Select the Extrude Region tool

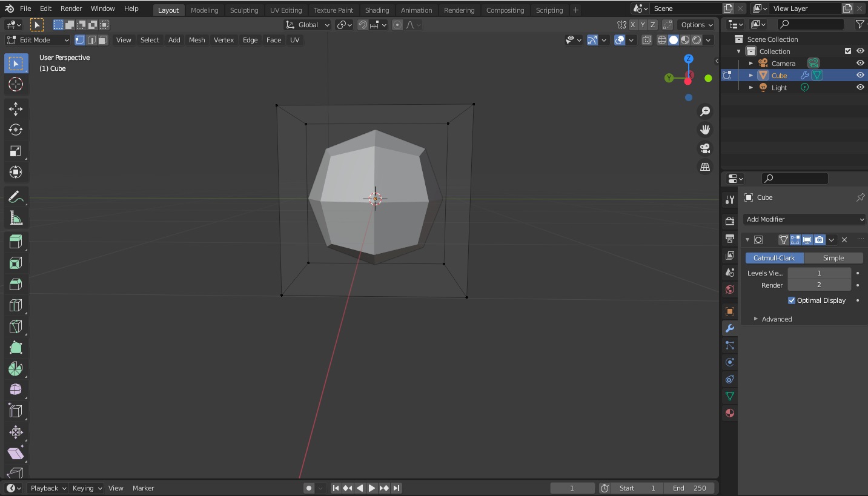(16, 242)
